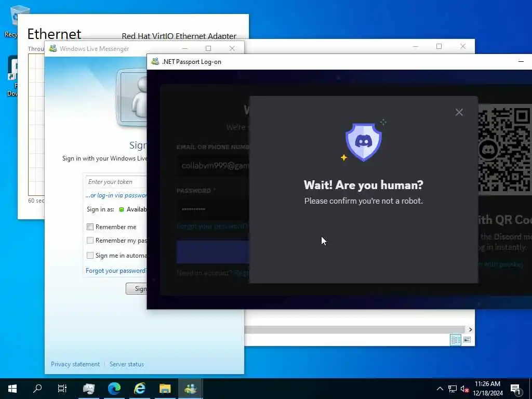532x399 pixels.
Task: Click the Red Hat VirtIO Ethernet Adapter text
Action: pyautogui.click(x=179, y=36)
